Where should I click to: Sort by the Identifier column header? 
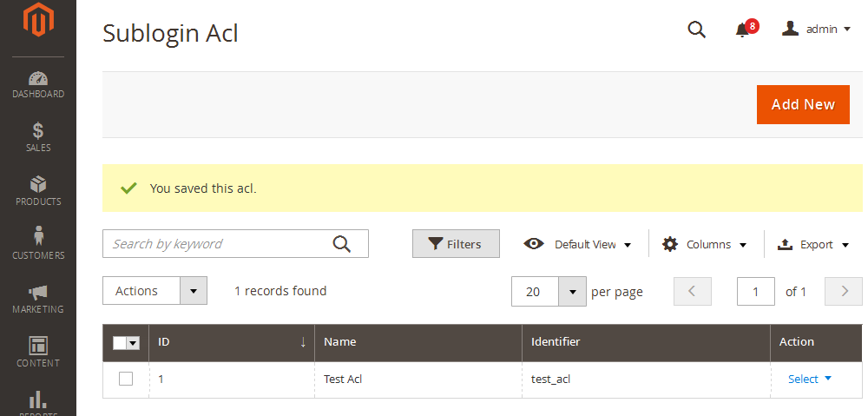tap(646, 342)
